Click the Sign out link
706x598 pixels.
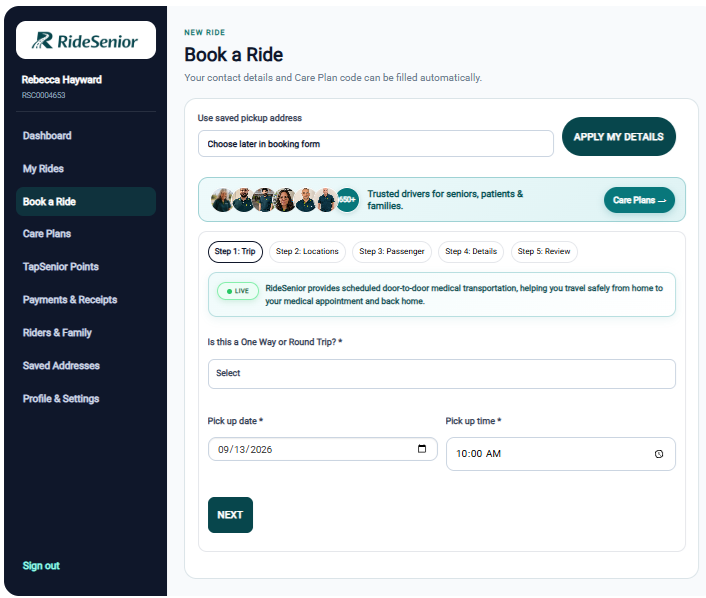41,566
